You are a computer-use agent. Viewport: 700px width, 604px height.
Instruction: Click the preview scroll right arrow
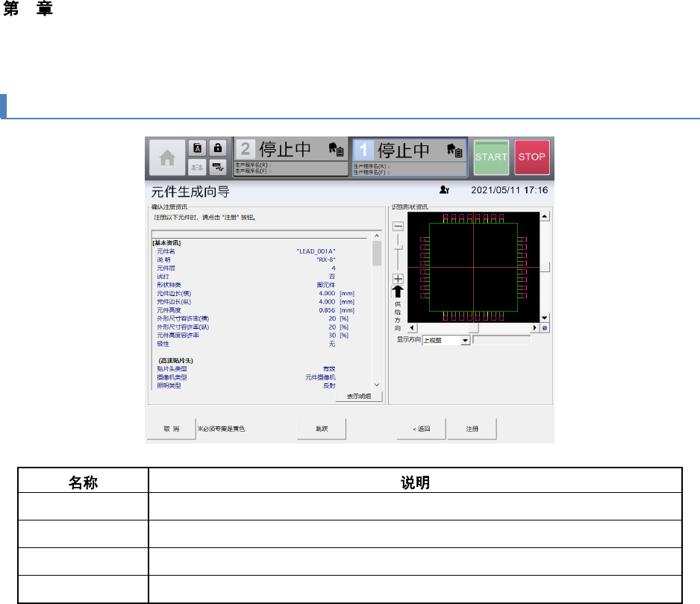pos(535,328)
